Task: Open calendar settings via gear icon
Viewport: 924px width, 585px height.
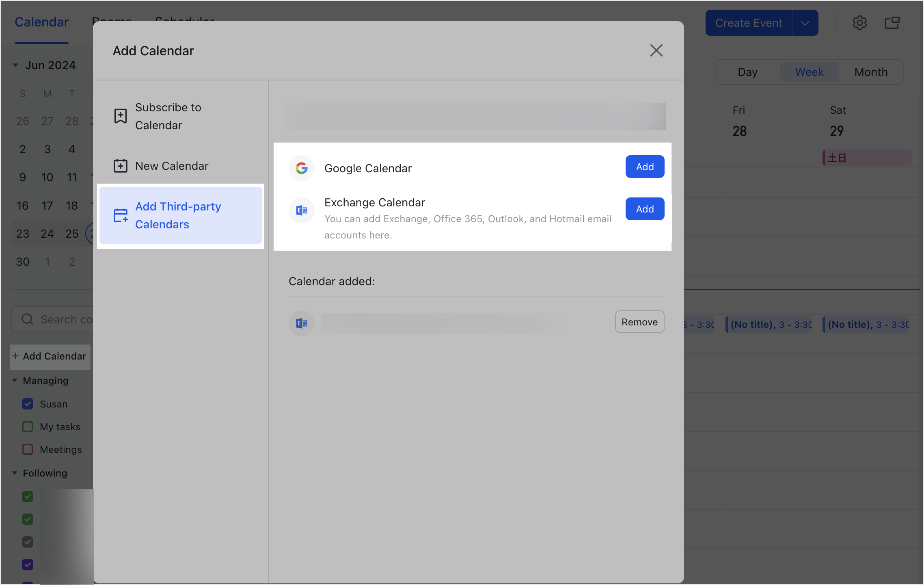Action: coord(860,23)
